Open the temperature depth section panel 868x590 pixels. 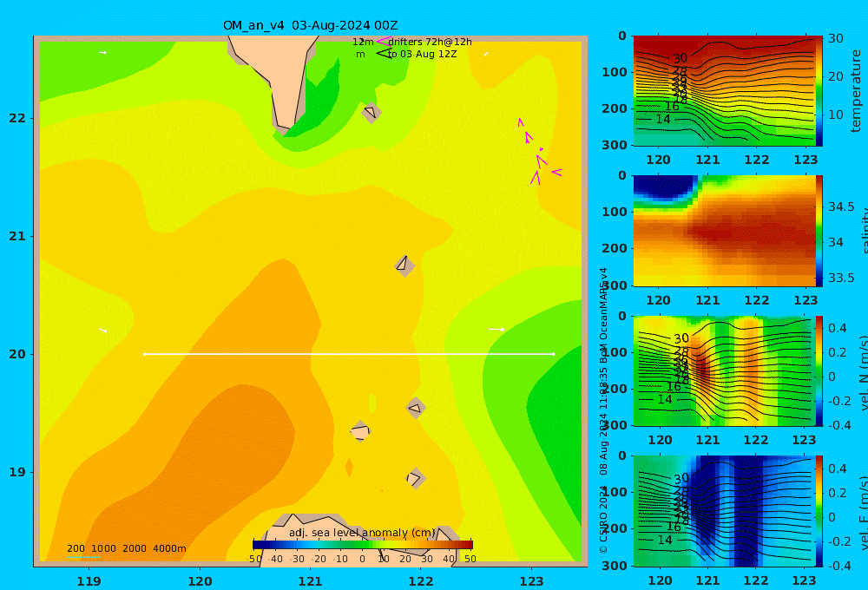(724, 91)
